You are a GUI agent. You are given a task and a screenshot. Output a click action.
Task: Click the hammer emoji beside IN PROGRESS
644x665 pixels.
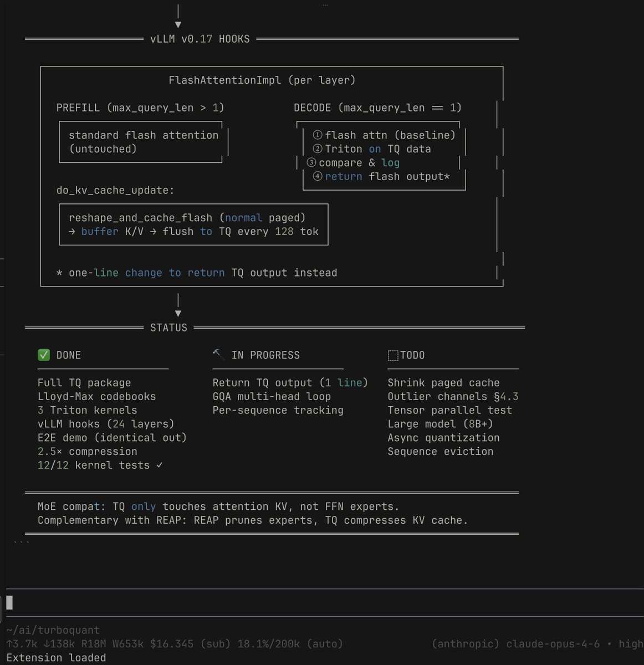click(x=218, y=355)
